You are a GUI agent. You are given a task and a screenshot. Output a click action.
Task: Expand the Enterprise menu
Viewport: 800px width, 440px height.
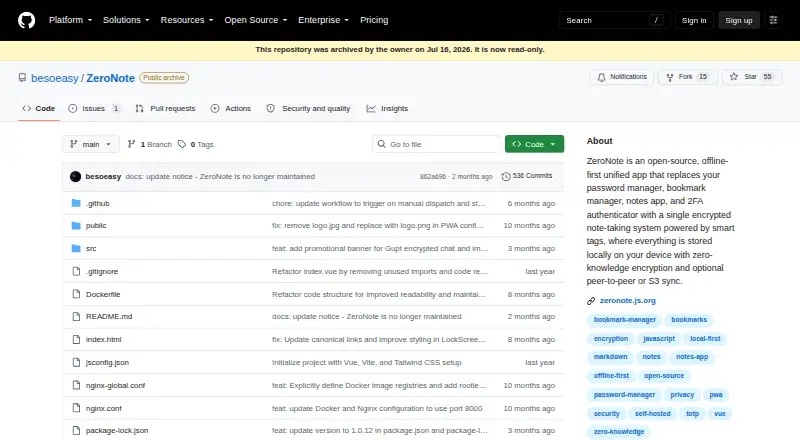point(323,20)
